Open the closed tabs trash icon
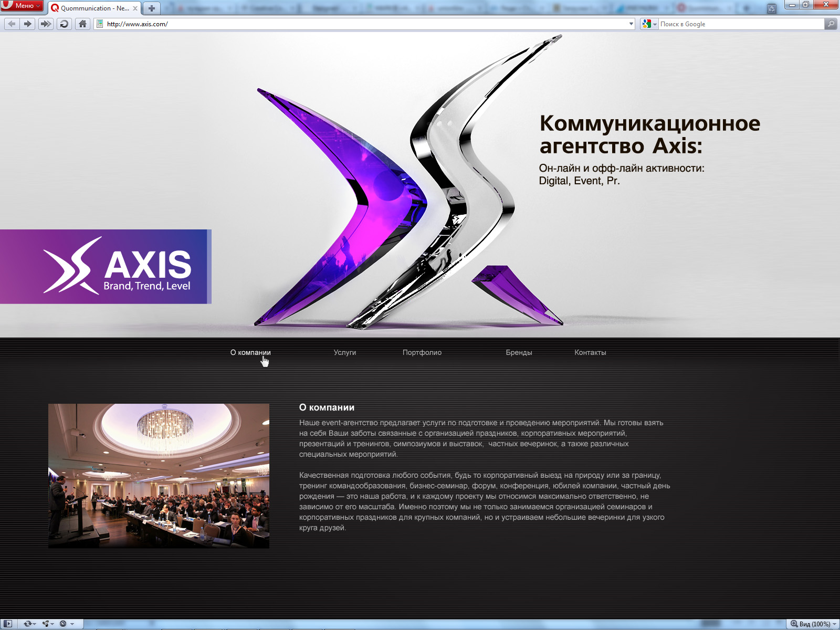The width and height of the screenshot is (840, 630). pyautogui.click(x=772, y=8)
